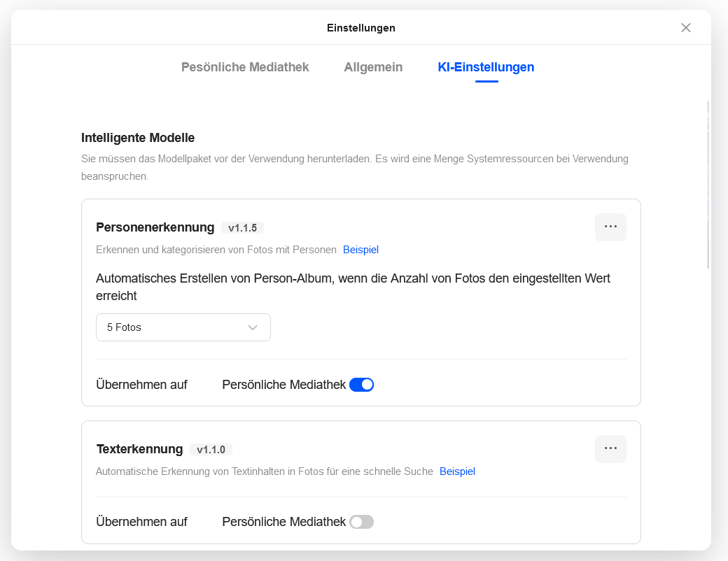Click the dropdown chevron beside 5 Fotos
728x561 pixels.
[x=253, y=327]
